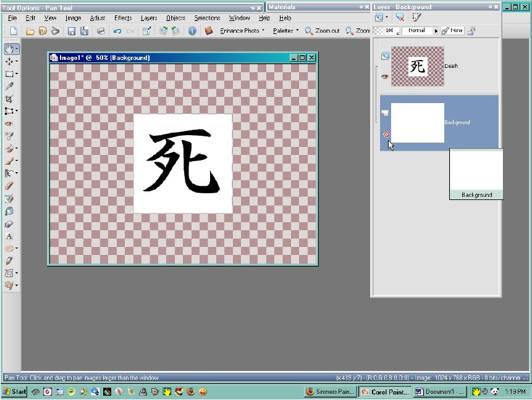Select the Dropper tool
The height and width of the screenshot is (400, 532).
tap(9, 86)
